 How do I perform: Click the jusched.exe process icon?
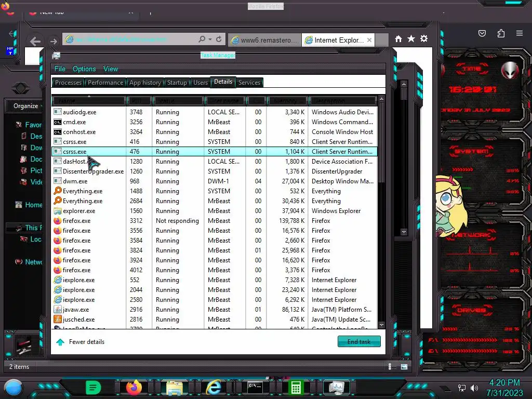58,320
